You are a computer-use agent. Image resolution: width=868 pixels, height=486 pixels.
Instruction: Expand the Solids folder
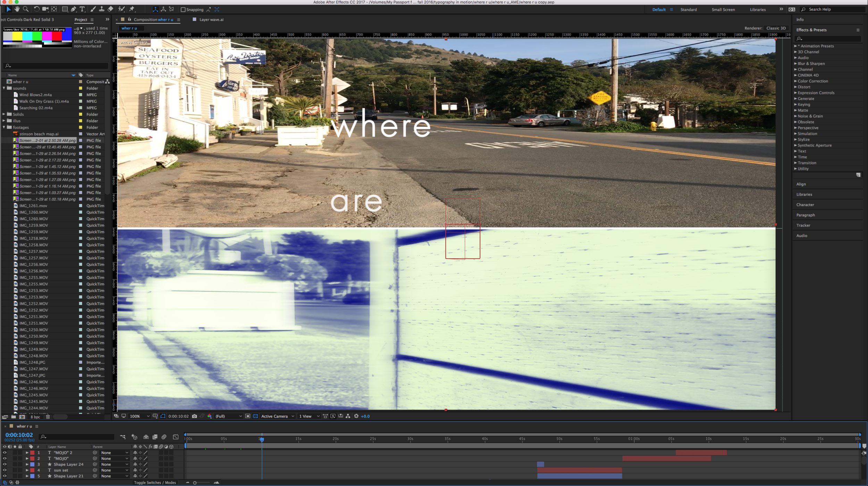[4, 114]
